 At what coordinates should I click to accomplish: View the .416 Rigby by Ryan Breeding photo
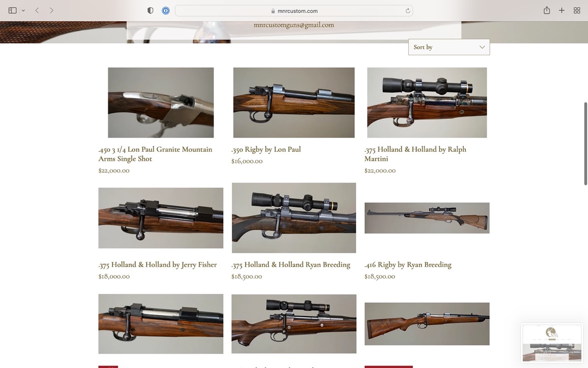coord(427,218)
